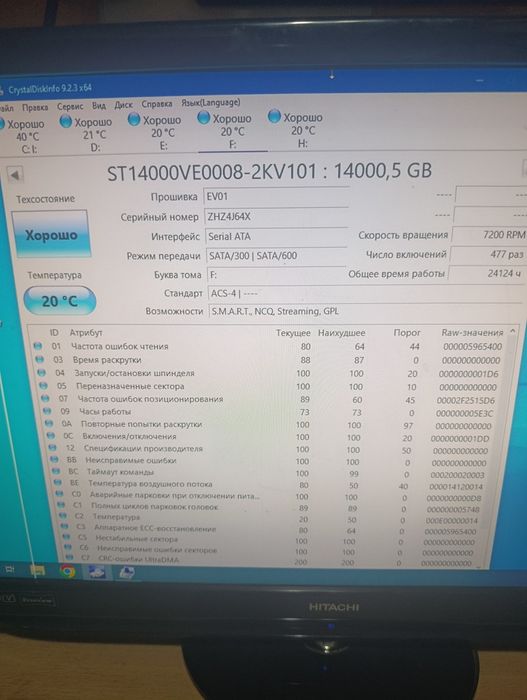527x700 pixels.
Task: Click status icon of attribute BB Неисправимые ошибки
Action: pyautogui.click(x=54, y=459)
